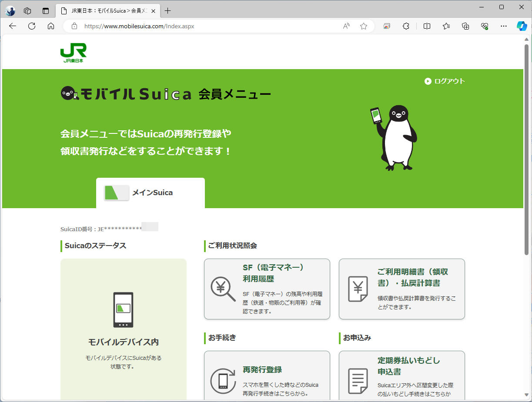Open Favorites list
The height and width of the screenshot is (402, 532).
pyautogui.click(x=446, y=26)
